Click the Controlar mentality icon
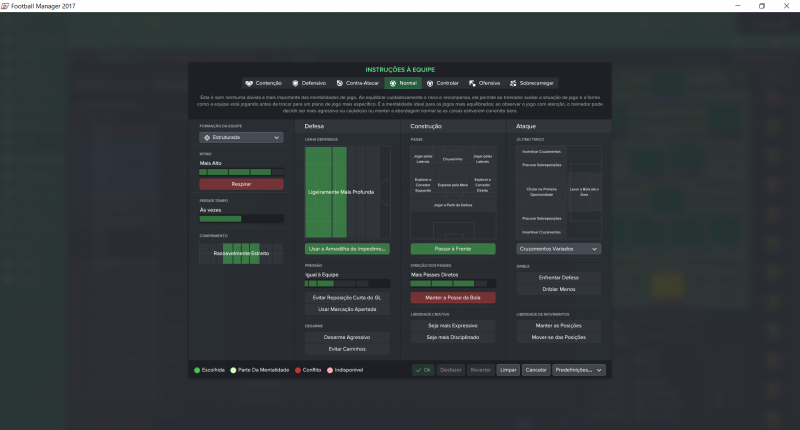Image resolution: width=800 pixels, height=430 pixels. pyautogui.click(x=431, y=83)
